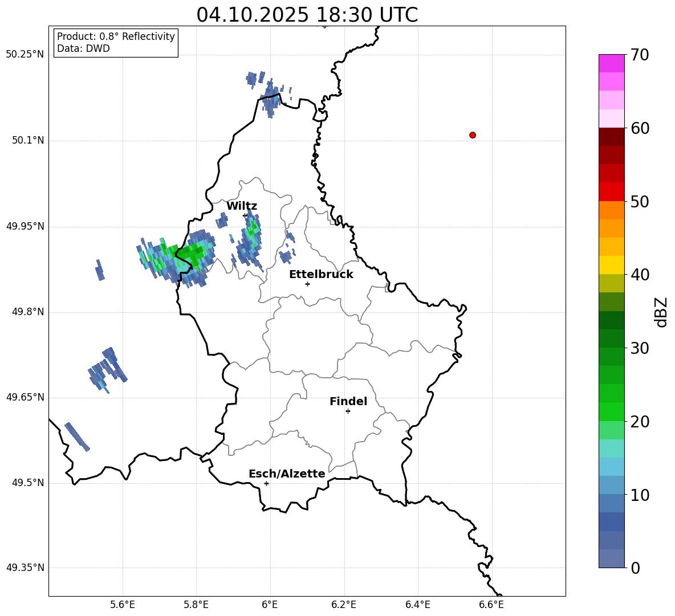The height and width of the screenshot is (616, 675).
Task: Click the dark maroon colorbar swatch below 60
Action: tap(612, 137)
